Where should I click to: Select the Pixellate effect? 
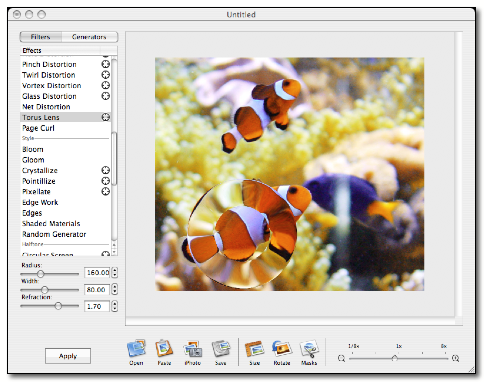[36, 191]
